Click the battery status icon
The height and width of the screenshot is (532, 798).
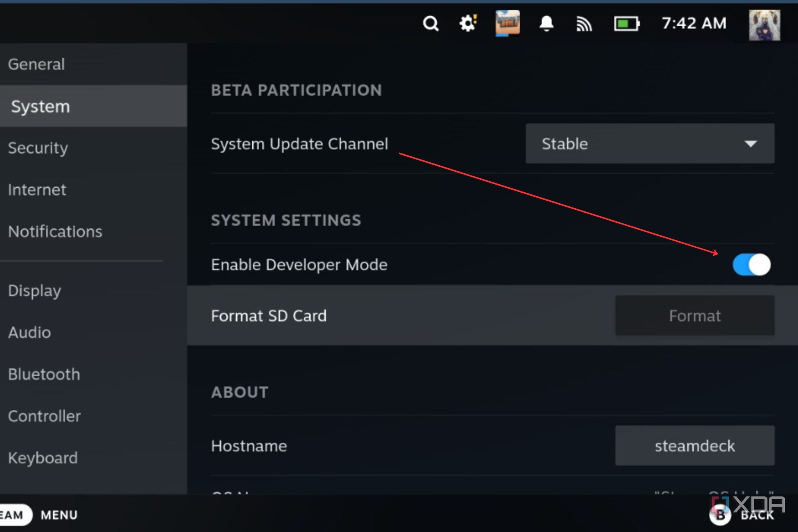click(x=626, y=24)
